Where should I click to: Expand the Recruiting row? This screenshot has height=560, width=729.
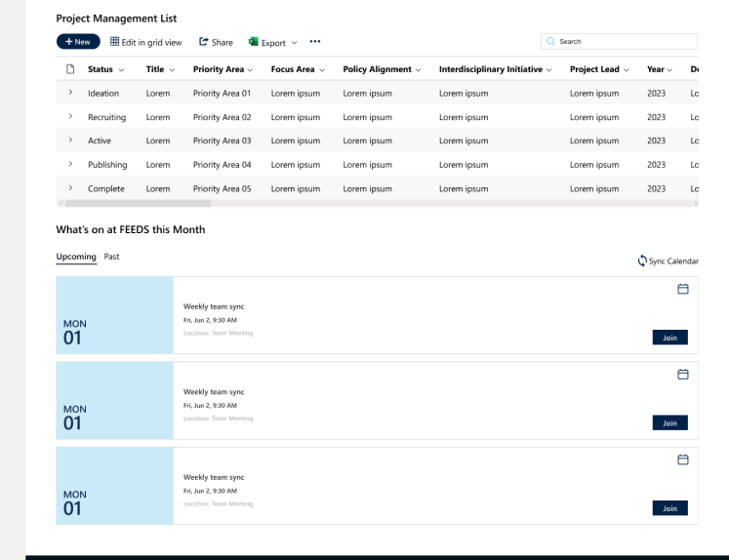(x=70, y=116)
